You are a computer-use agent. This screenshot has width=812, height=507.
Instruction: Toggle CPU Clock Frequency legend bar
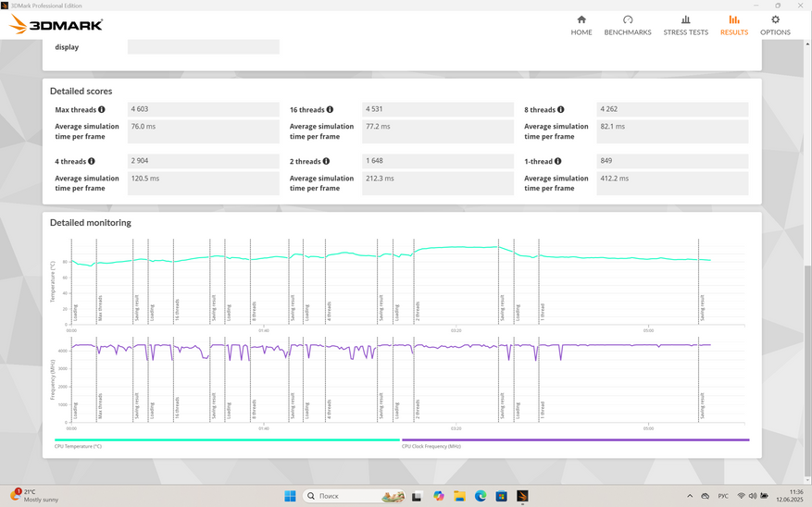[x=575, y=440]
